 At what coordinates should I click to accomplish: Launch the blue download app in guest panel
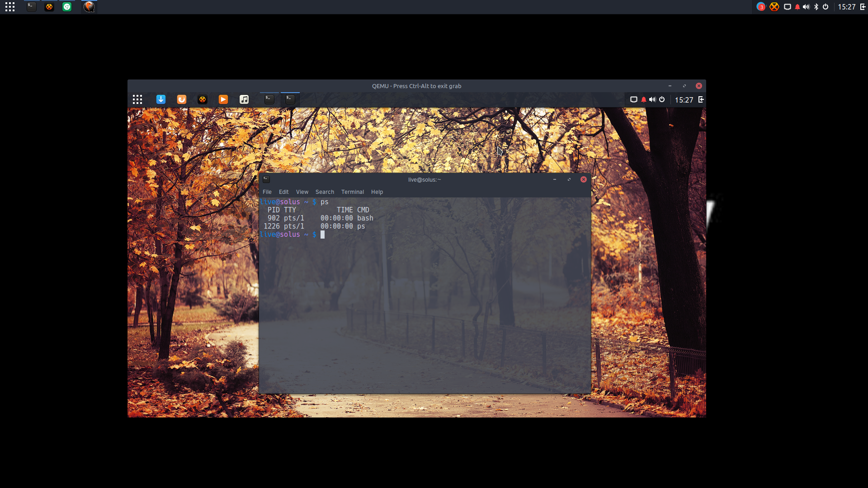pos(161,99)
